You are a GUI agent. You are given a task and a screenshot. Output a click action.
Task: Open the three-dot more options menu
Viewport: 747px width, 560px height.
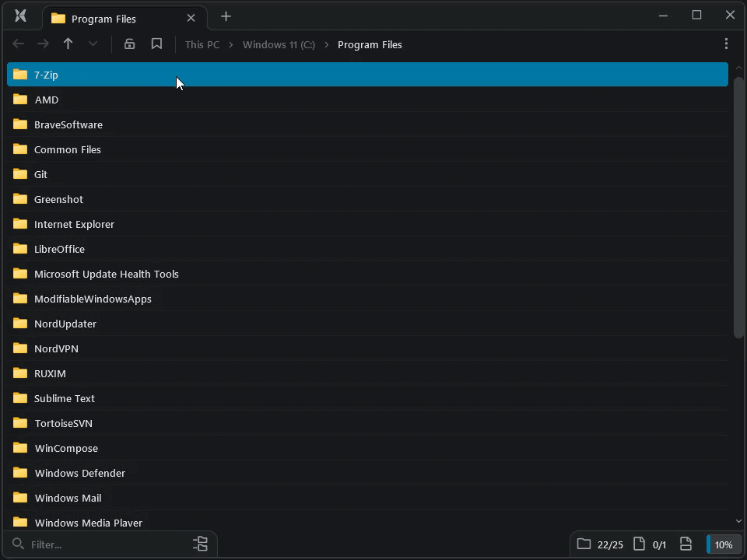point(726,44)
